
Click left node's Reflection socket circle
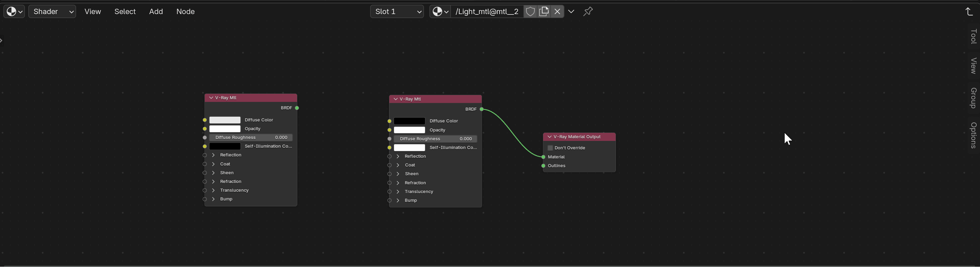tap(205, 155)
